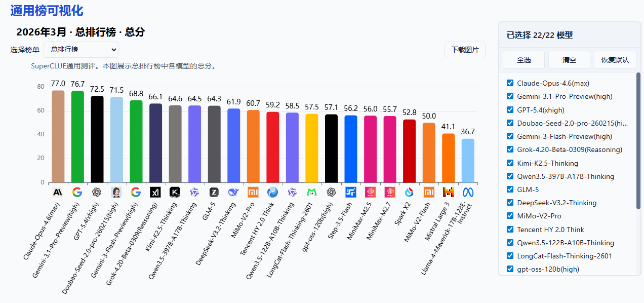Open the 选择榜单 leaderboard dropdown
This screenshot has width=644, height=303.
[x=81, y=50]
